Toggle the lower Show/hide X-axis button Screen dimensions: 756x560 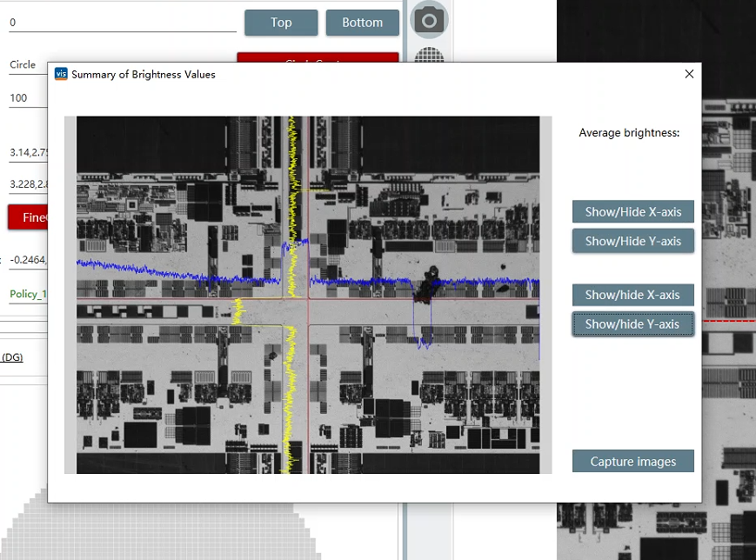coord(632,295)
